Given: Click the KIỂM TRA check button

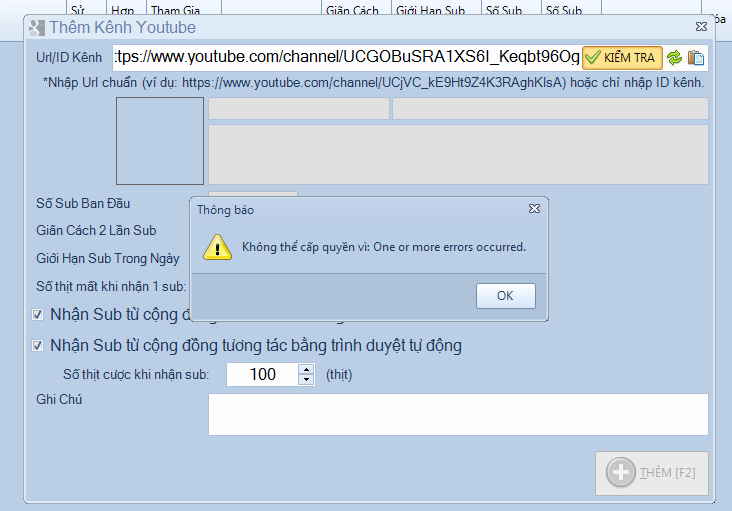Looking at the screenshot, I should click(622, 58).
